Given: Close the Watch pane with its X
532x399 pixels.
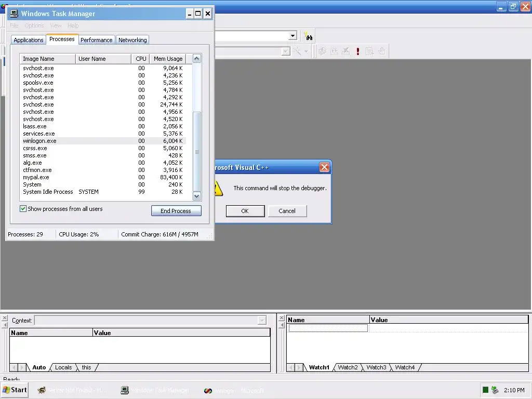Looking at the screenshot, I should [281, 318].
